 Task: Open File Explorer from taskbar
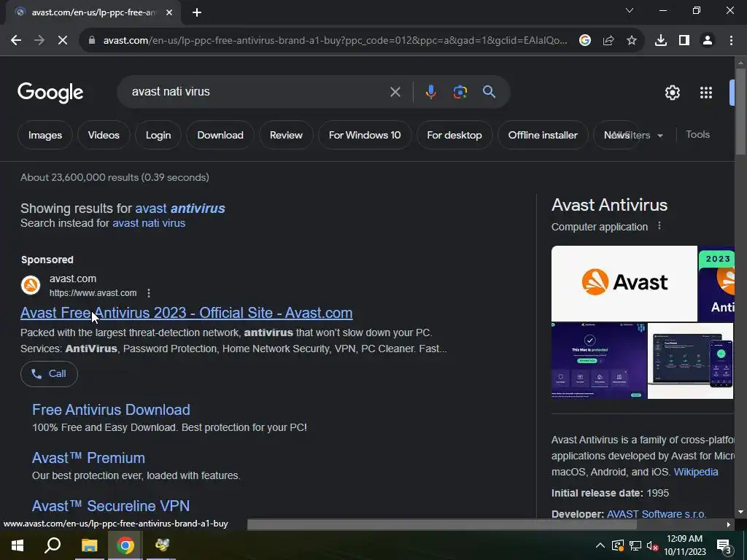(89, 545)
